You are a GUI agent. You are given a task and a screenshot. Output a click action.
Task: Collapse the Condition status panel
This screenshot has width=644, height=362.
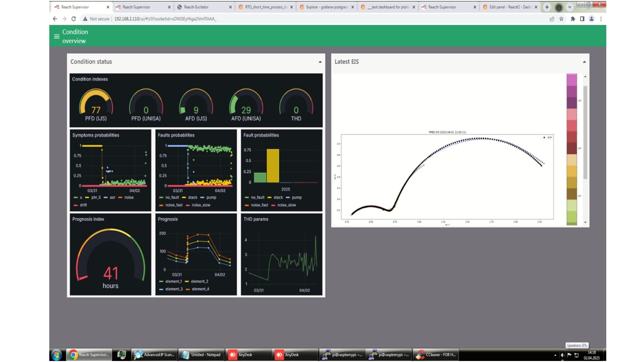[x=320, y=62]
